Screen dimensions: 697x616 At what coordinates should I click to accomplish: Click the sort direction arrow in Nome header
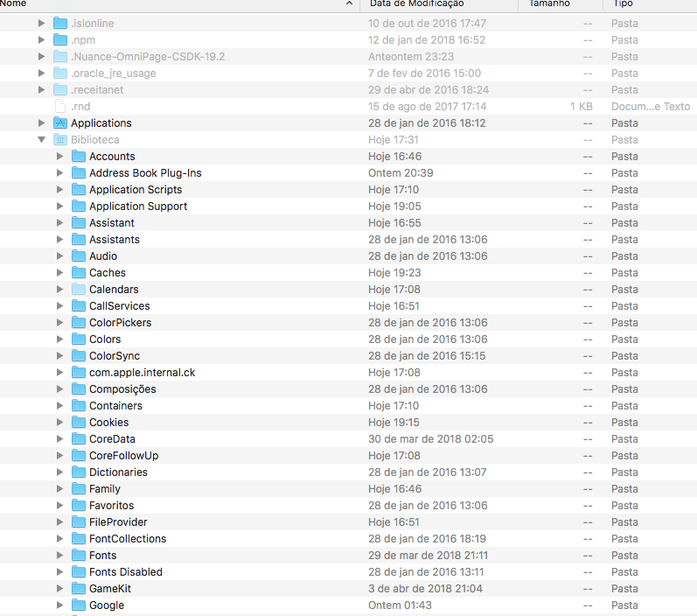pos(350,3)
